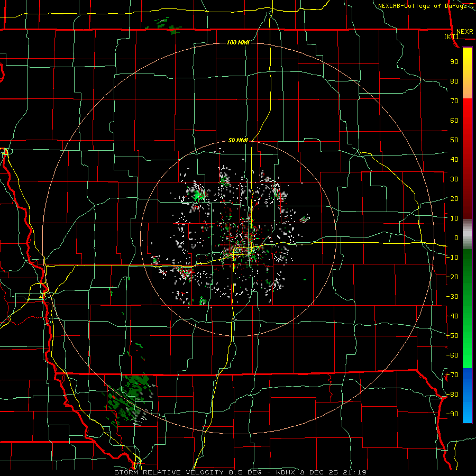Select the positive 50 value on velocity scale
Image resolution: width=476 pixels, height=476 pixels.
coord(454,140)
